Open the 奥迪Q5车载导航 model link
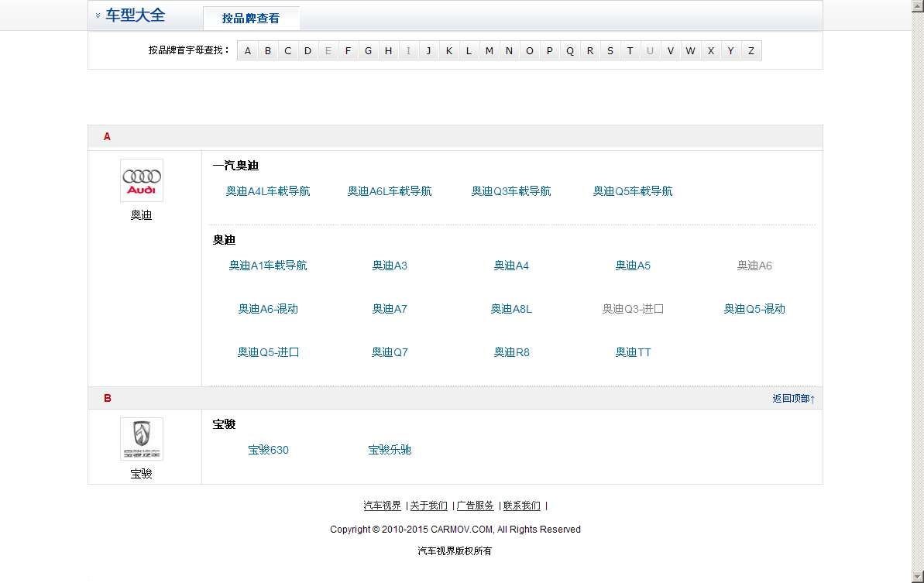The width and height of the screenshot is (924, 583). pos(633,191)
